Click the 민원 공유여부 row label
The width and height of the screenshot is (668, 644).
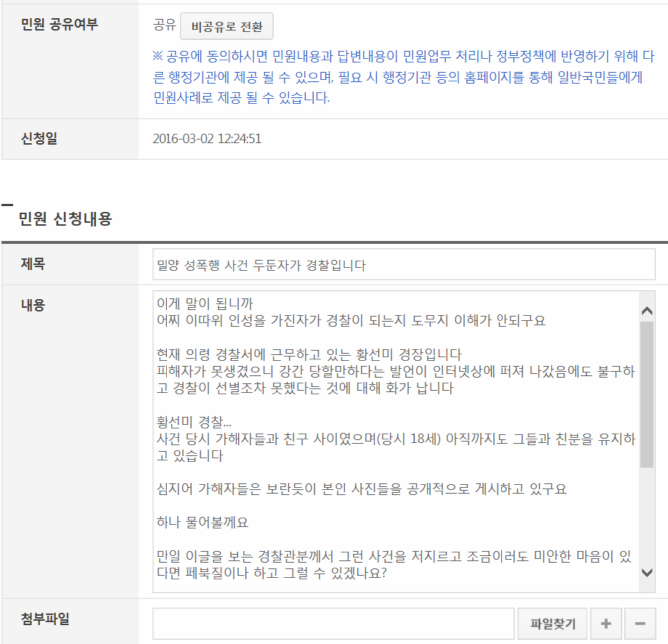(60, 24)
